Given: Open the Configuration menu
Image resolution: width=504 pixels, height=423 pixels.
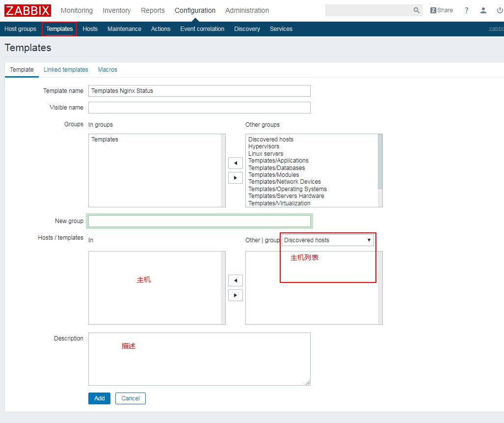Looking at the screenshot, I should (195, 10).
